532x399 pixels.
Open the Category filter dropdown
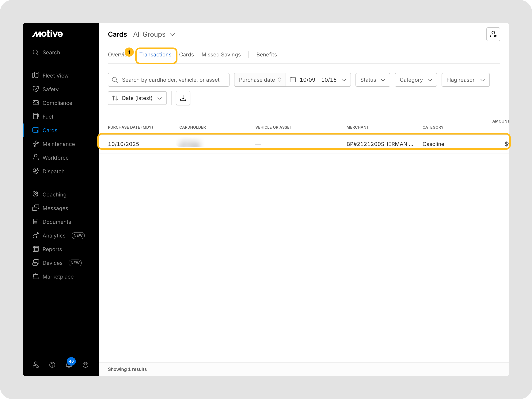[x=415, y=80]
